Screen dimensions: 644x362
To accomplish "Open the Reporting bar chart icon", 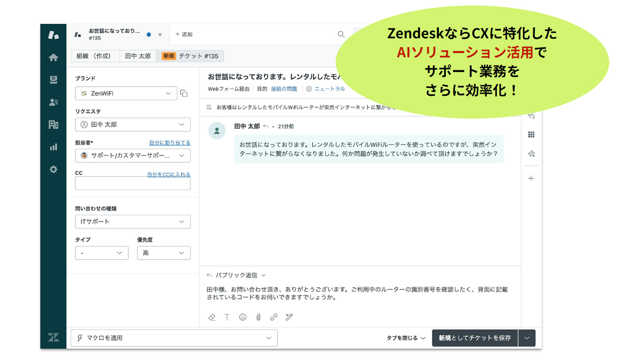I will [53, 147].
